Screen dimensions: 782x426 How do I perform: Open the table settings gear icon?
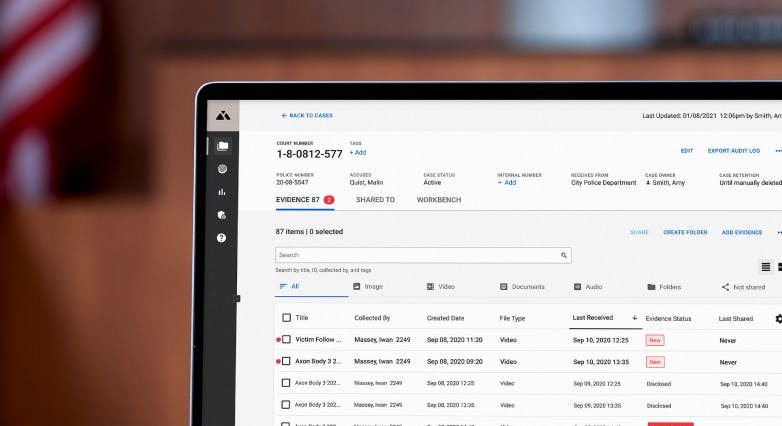pyautogui.click(x=779, y=319)
